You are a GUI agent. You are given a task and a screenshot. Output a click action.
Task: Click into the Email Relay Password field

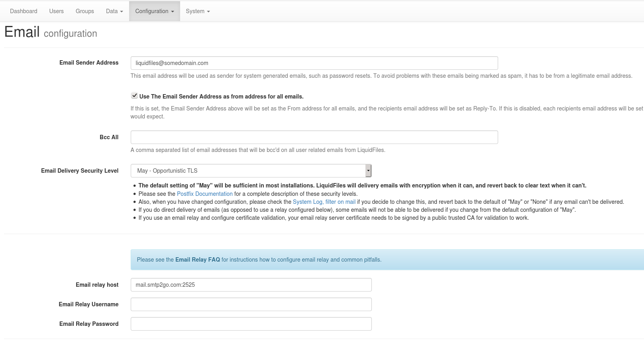pos(251,324)
